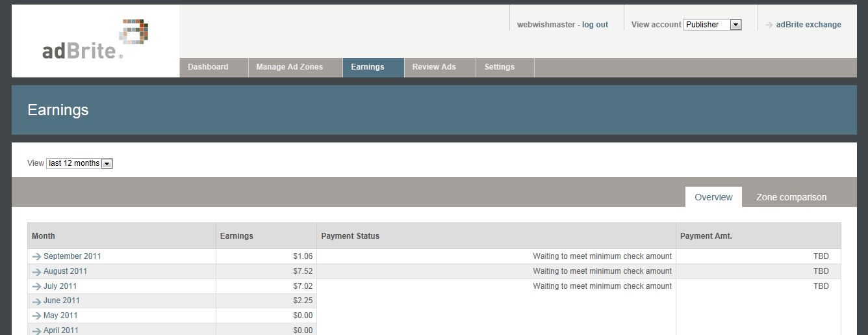
Task: Follow the adBrite exchange link
Action: (x=809, y=25)
